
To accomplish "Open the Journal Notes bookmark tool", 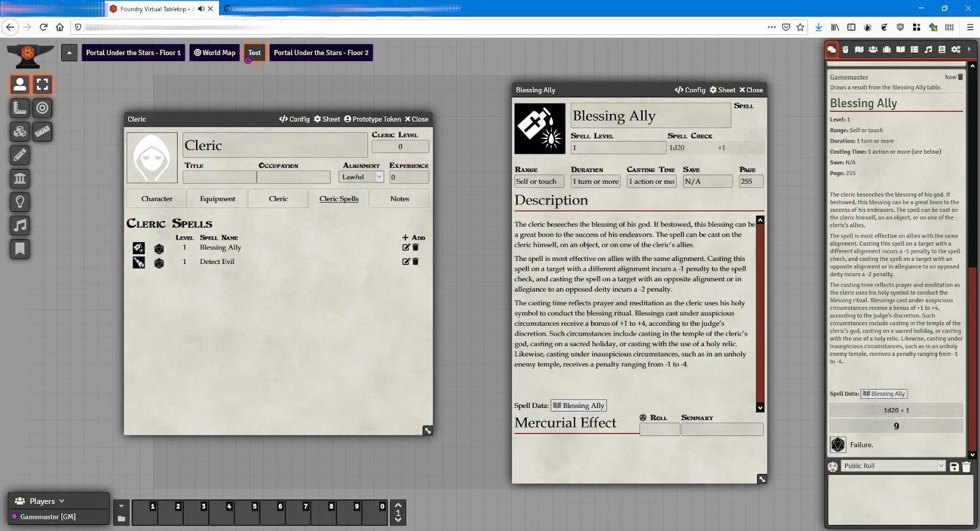I will [20, 249].
